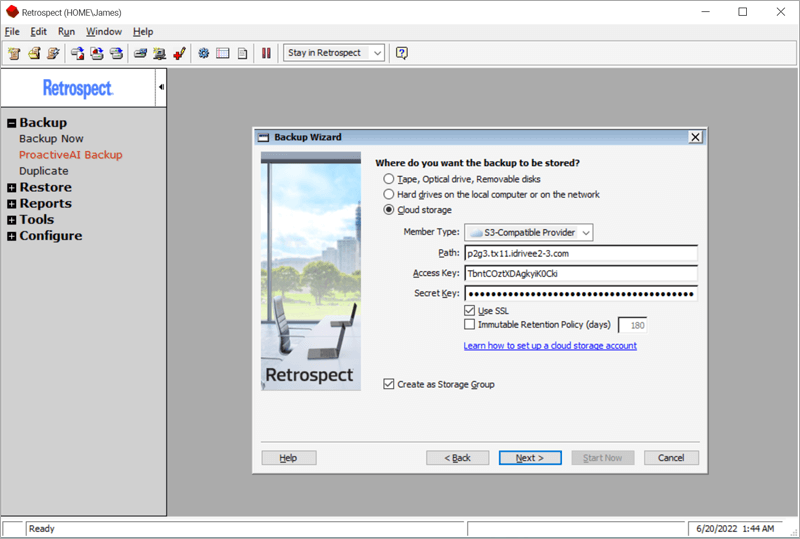This screenshot has width=800, height=539.
Task: Click the Cancel button in the wizard
Action: [671, 458]
